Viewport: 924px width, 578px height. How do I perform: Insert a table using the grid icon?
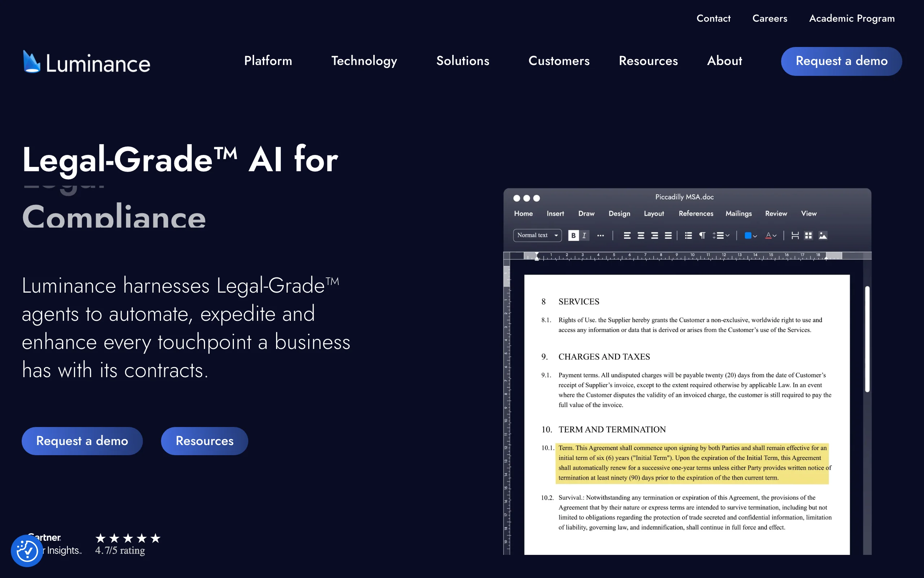click(808, 236)
